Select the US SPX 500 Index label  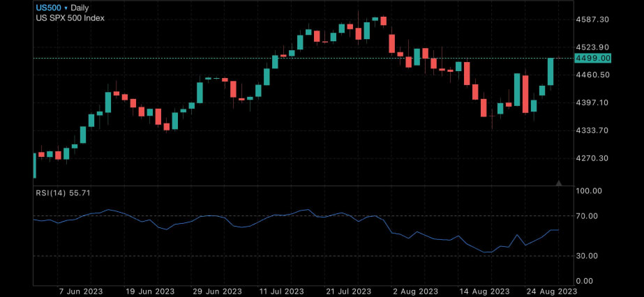(x=70, y=18)
